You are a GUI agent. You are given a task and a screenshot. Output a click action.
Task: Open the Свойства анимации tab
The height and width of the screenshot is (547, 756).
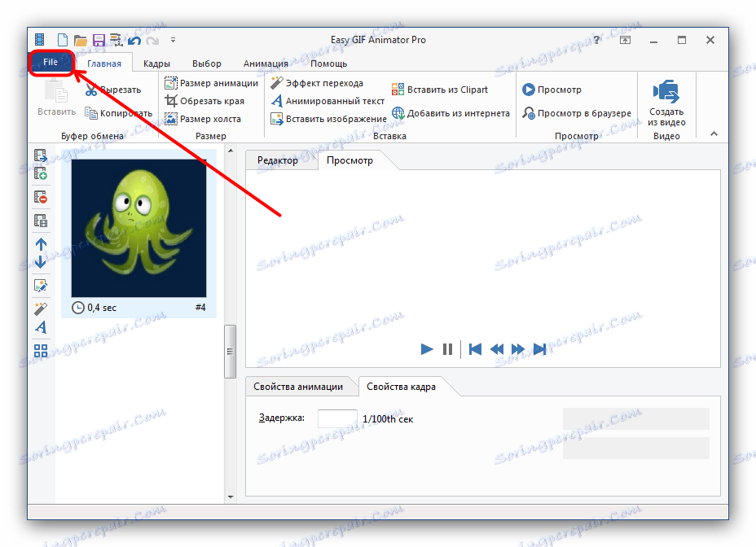301,387
